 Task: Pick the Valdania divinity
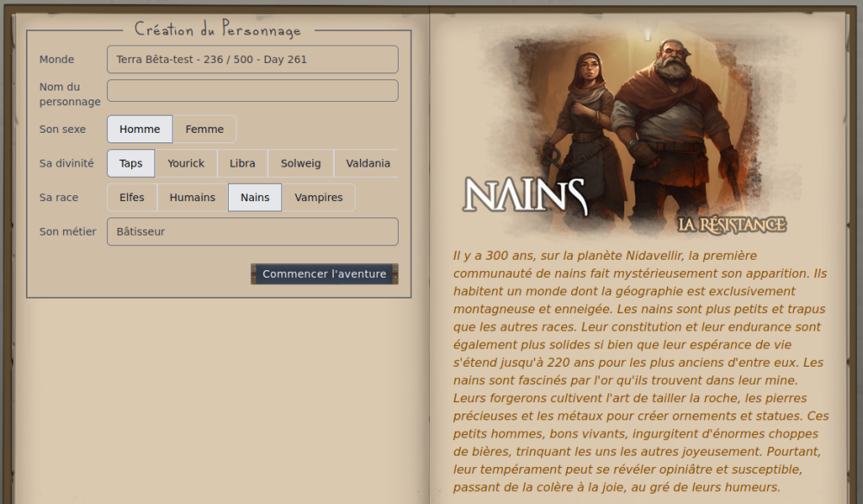tap(368, 163)
